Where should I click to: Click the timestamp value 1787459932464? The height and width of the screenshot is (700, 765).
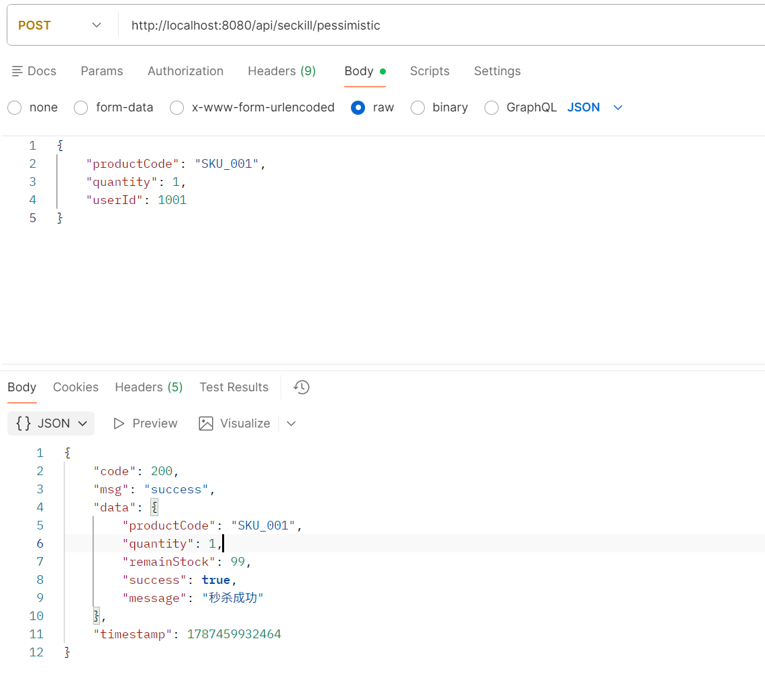point(234,634)
